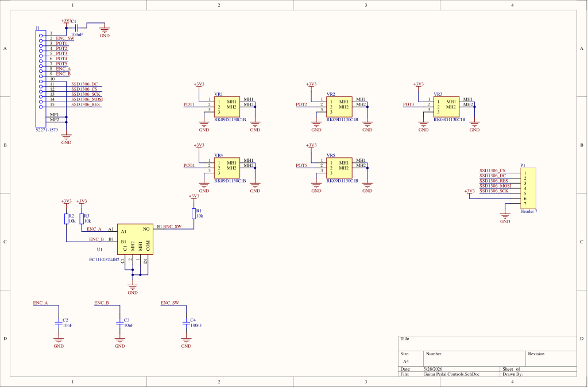Click the MP1 pin label on J1
This screenshot has height=388, width=588.
point(55,114)
